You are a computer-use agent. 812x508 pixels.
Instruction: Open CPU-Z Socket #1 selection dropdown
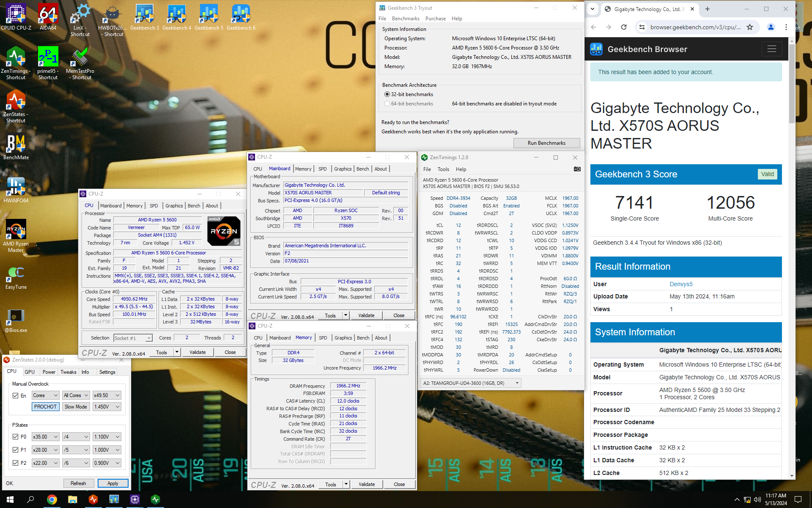[133, 338]
